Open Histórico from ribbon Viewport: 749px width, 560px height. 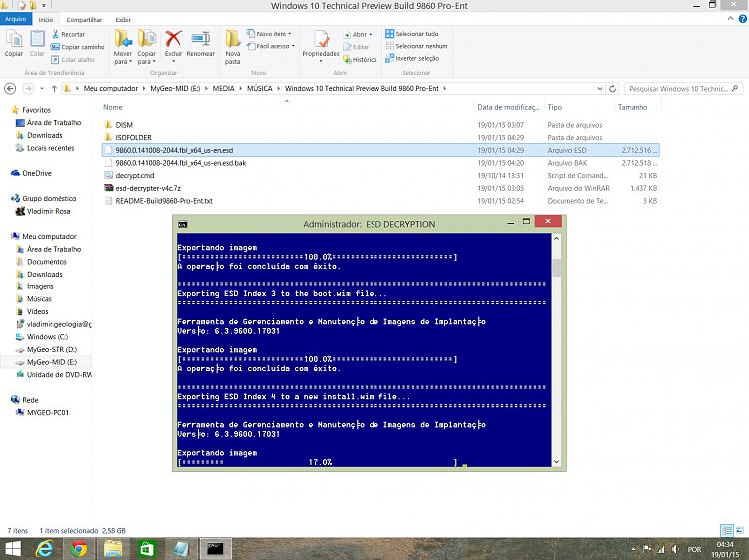pyautogui.click(x=360, y=59)
